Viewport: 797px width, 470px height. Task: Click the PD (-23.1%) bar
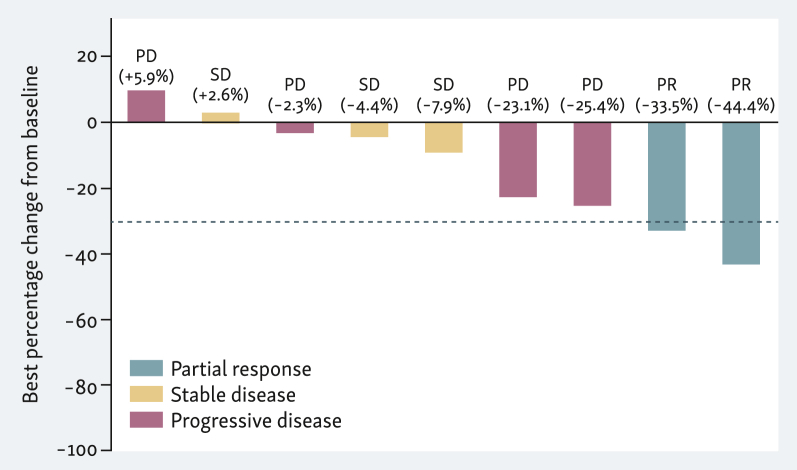(x=518, y=159)
